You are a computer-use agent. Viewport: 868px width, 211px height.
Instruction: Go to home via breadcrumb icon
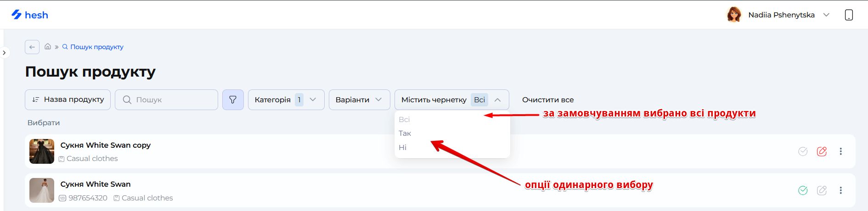(48, 47)
